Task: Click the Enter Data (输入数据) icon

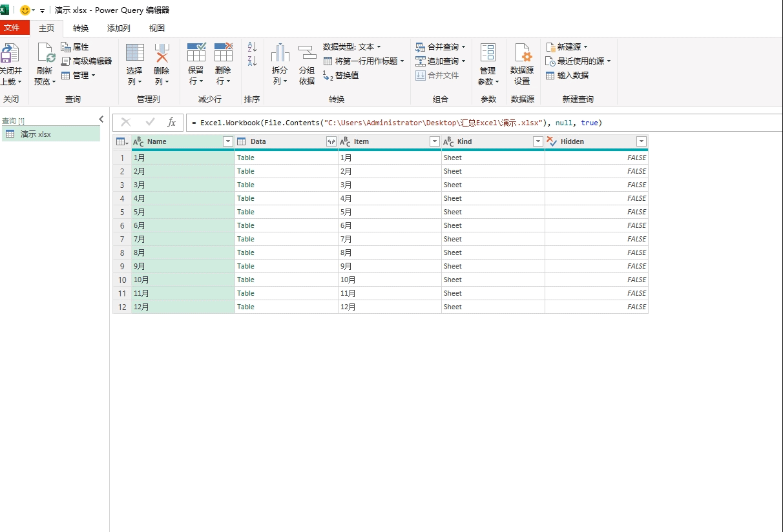Action: (x=550, y=76)
